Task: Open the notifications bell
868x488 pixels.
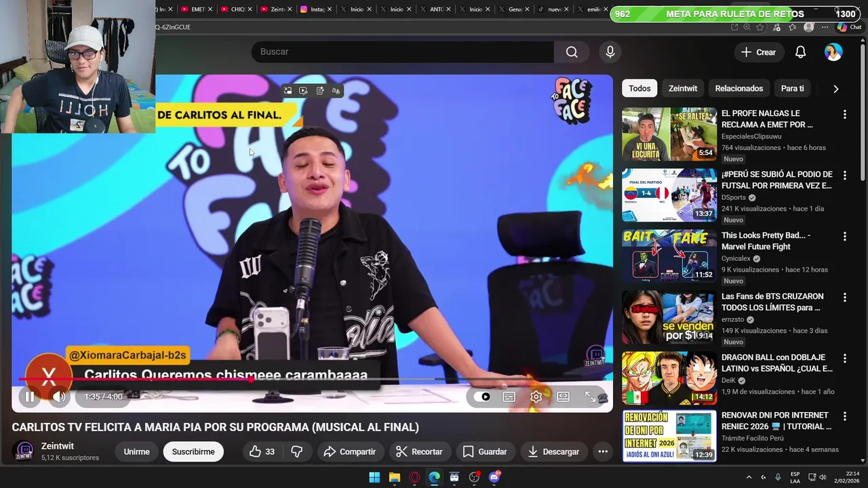Action: coord(801,52)
